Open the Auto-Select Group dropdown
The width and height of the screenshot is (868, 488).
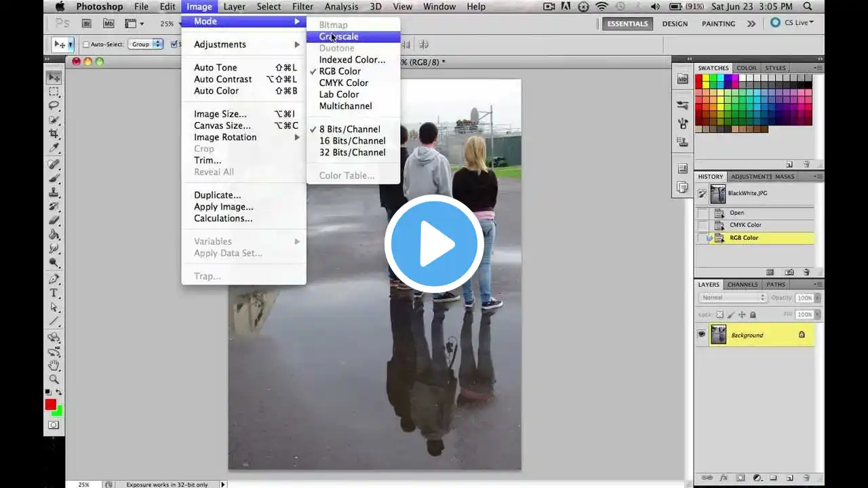click(146, 45)
